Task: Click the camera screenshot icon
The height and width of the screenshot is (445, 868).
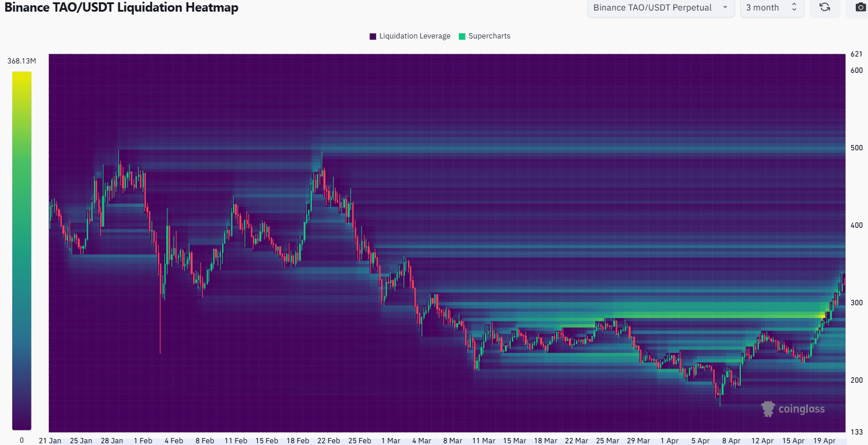Action: point(860,8)
